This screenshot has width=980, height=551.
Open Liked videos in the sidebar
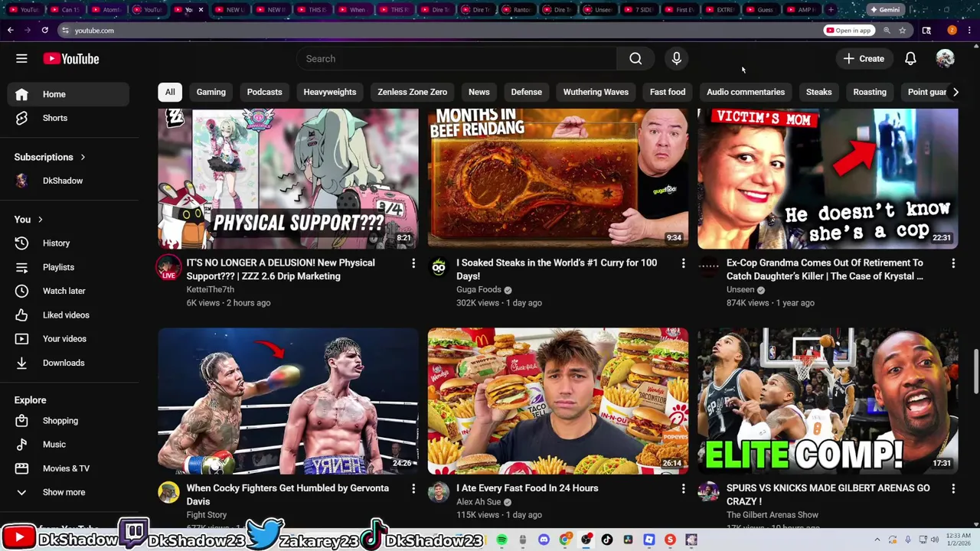pos(69,315)
